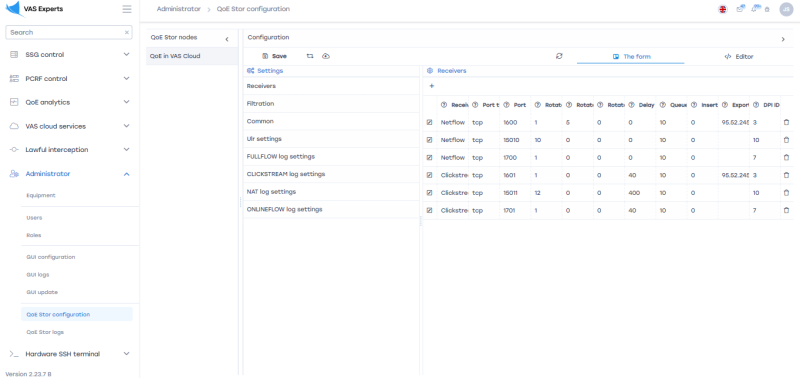Uncheck the Netflow receiver on port 15010
This screenshot has height=378, width=800.
coord(429,140)
